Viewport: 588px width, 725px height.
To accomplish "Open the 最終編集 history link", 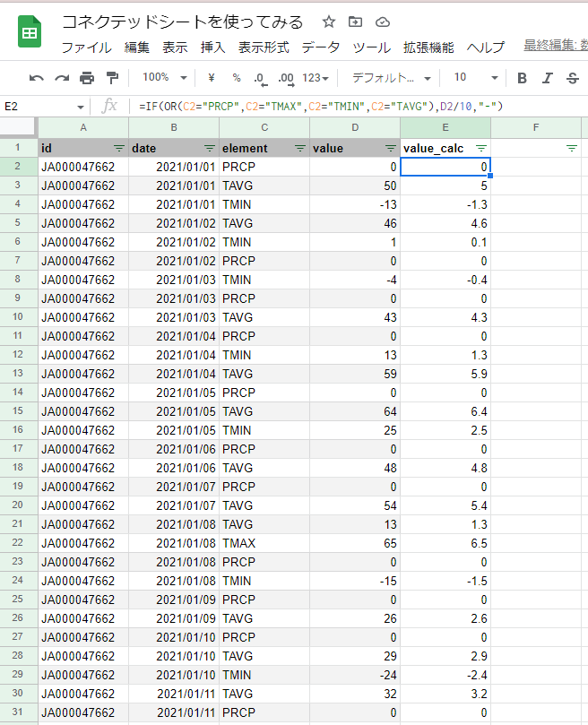I will click(556, 46).
